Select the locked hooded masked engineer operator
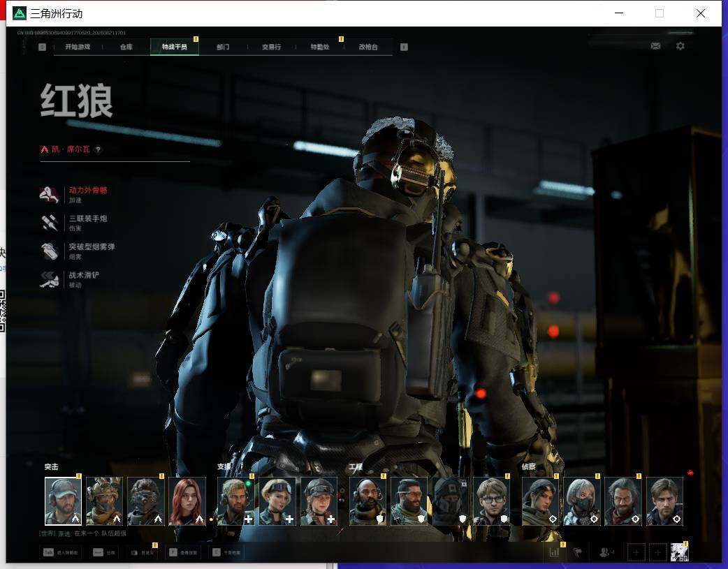 (451, 501)
